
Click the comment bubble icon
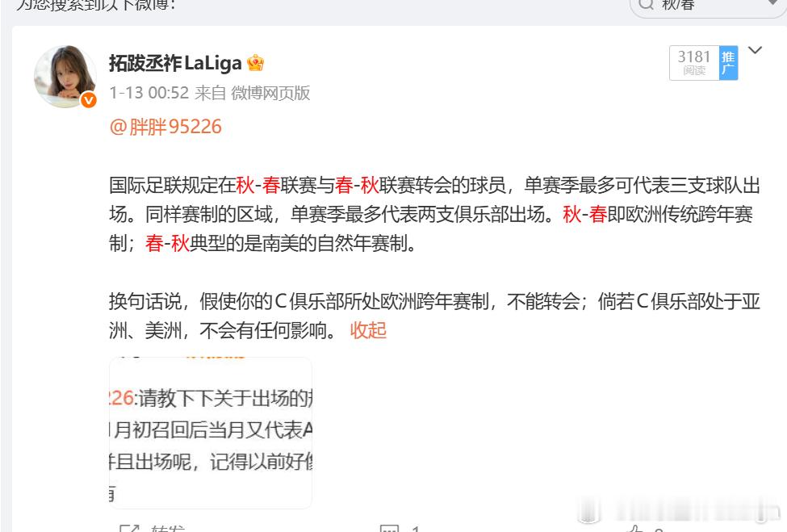390,529
